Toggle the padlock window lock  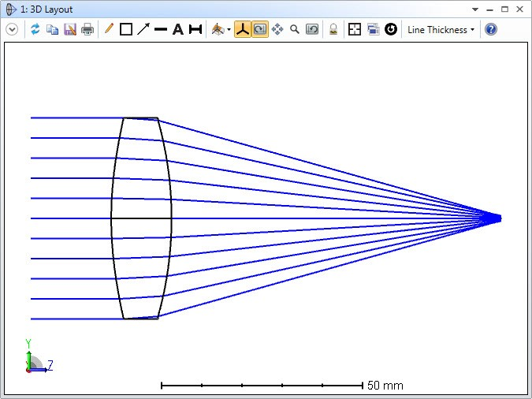tap(333, 29)
